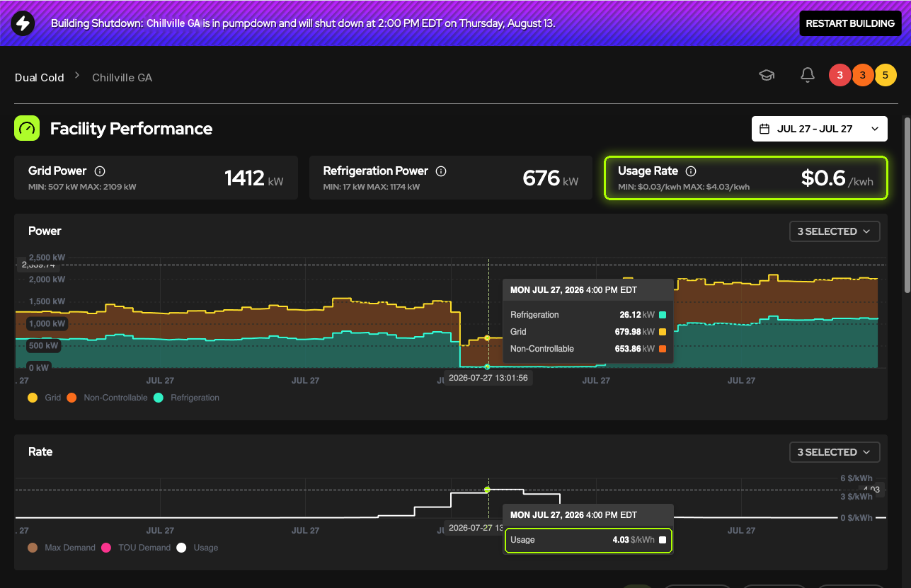Toggle the Max Demand legend item
The height and width of the screenshot is (588, 911).
[x=62, y=548]
